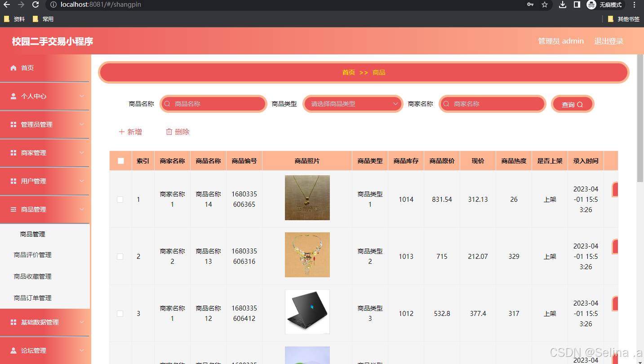Expand 管理员管理 using its chevron
The width and height of the screenshot is (644, 364).
point(82,124)
